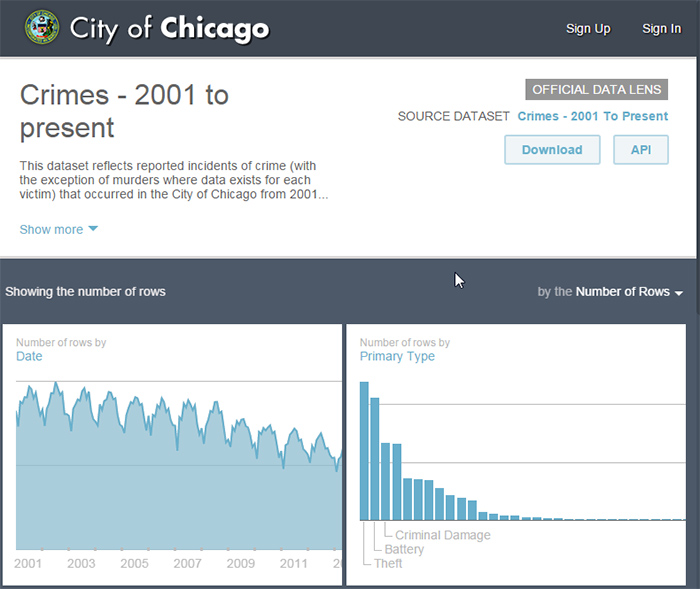Click the Primary Type chart title
Image resolution: width=700 pixels, height=589 pixels.
(397, 356)
